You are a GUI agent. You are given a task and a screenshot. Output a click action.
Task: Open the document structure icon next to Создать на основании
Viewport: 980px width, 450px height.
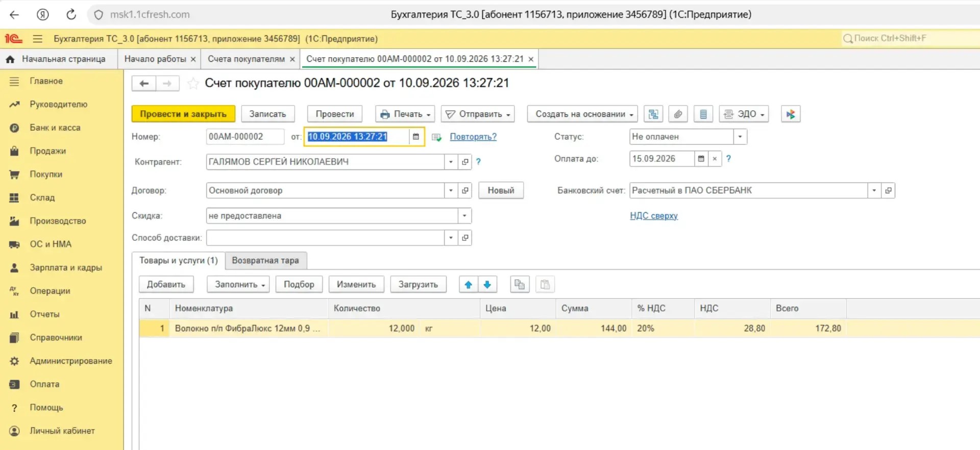point(653,114)
